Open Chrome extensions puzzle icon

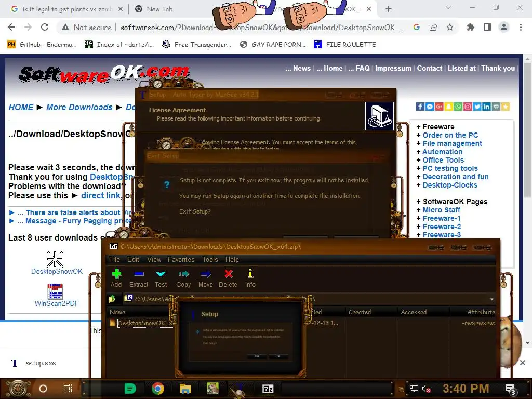[470, 27]
